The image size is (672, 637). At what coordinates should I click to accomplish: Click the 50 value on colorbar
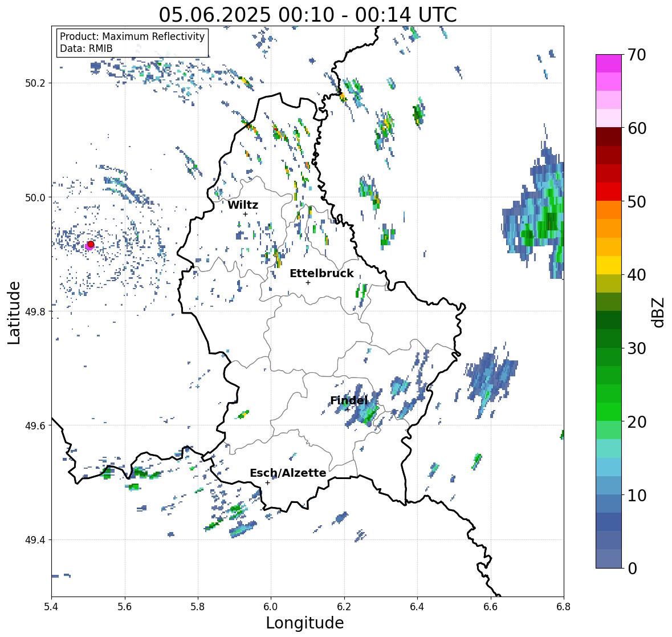[637, 201]
